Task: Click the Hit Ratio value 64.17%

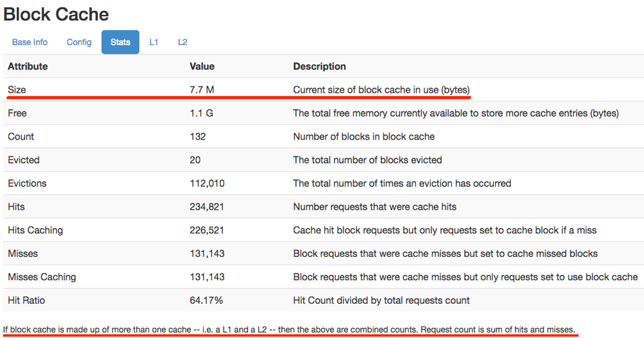Action: point(206,301)
